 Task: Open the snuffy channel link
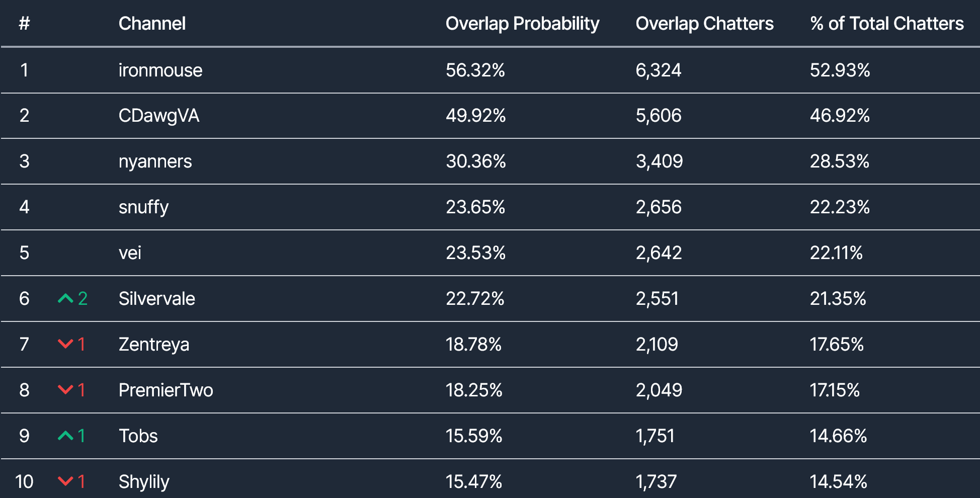(143, 207)
